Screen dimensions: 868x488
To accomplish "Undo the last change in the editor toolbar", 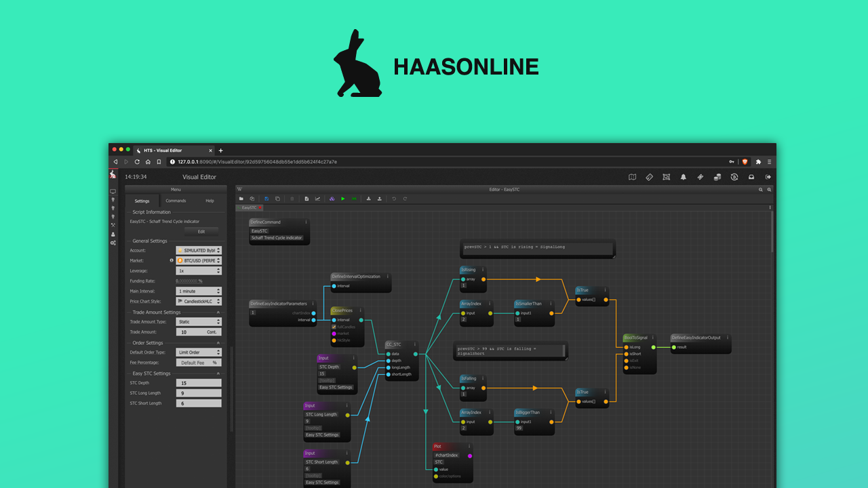I will pyautogui.click(x=393, y=199).
